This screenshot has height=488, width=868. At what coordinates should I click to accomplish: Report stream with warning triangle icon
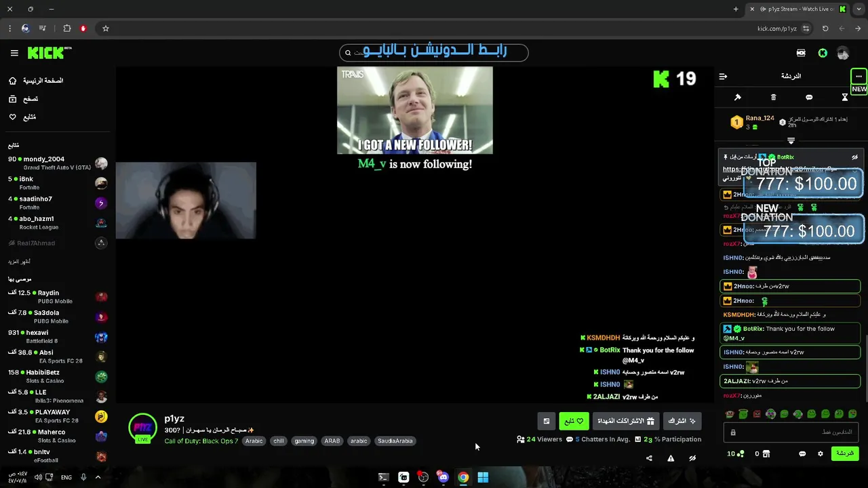click(671, 458)
